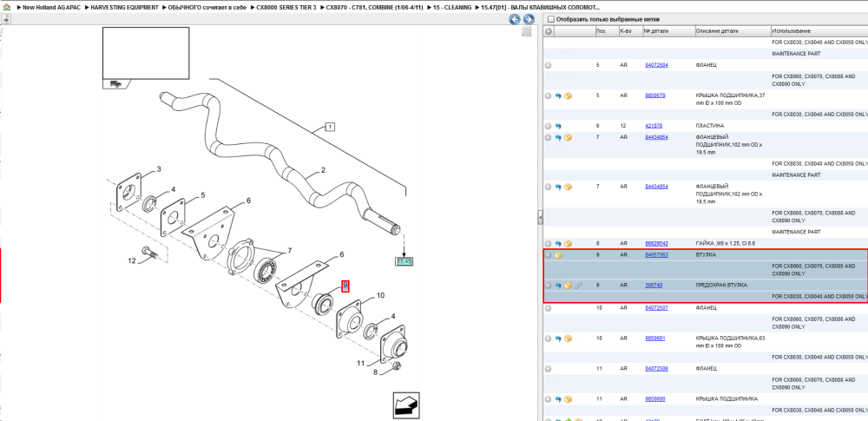
Task: Open the New Holland AG APAC breadcrumb
Action: tap(49, 7)
